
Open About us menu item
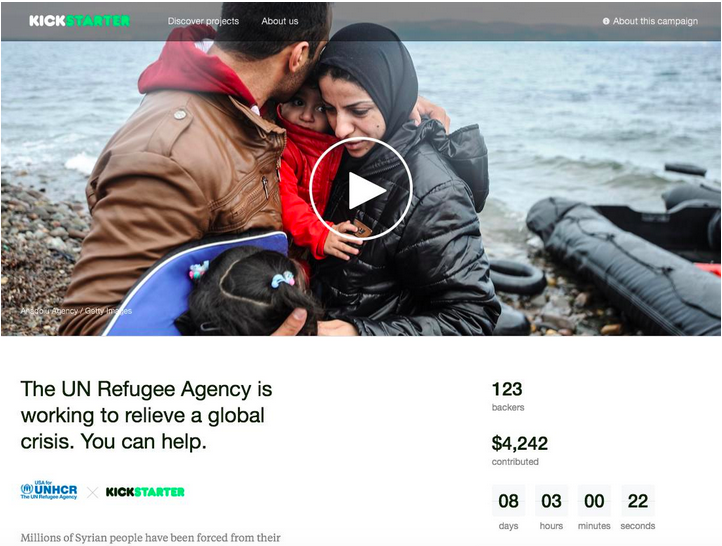279,21
